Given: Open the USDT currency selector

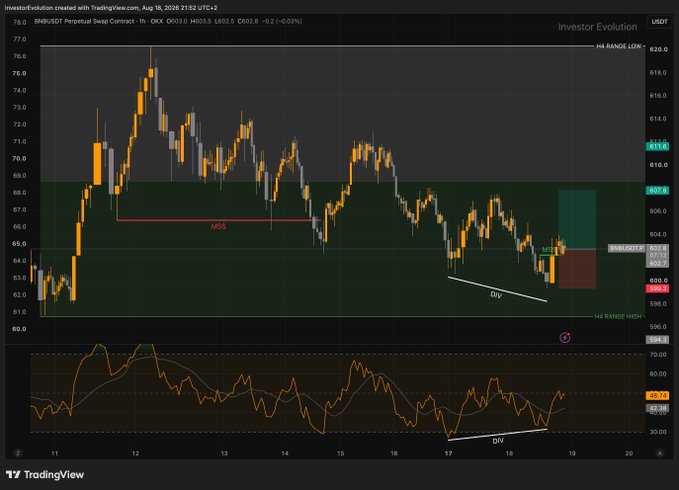Looking at the screenshot, I should coord(659,22).
